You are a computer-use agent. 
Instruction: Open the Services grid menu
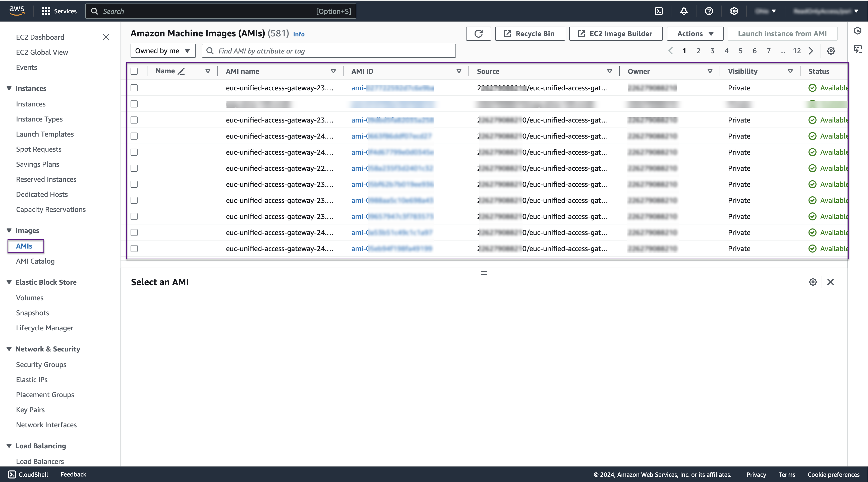coord(59,11)
